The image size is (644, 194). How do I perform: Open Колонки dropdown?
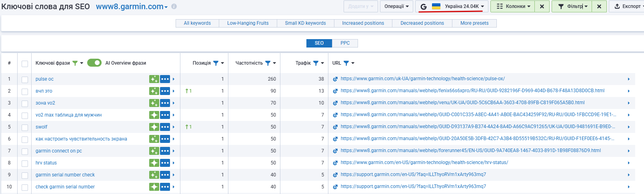pos(513,6)
